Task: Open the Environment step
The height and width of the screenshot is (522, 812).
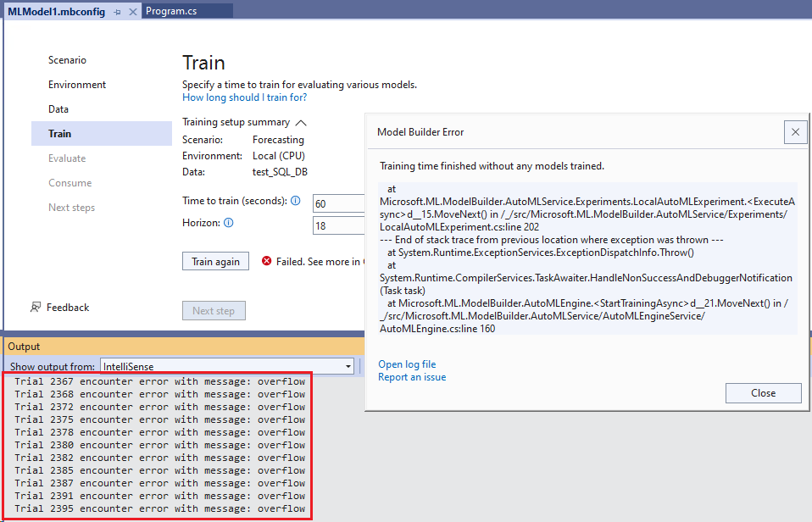Action: (x=77, y=85)
